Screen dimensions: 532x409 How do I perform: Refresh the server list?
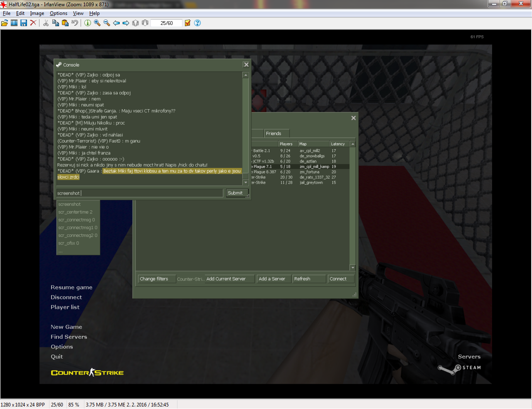[309, 278]
